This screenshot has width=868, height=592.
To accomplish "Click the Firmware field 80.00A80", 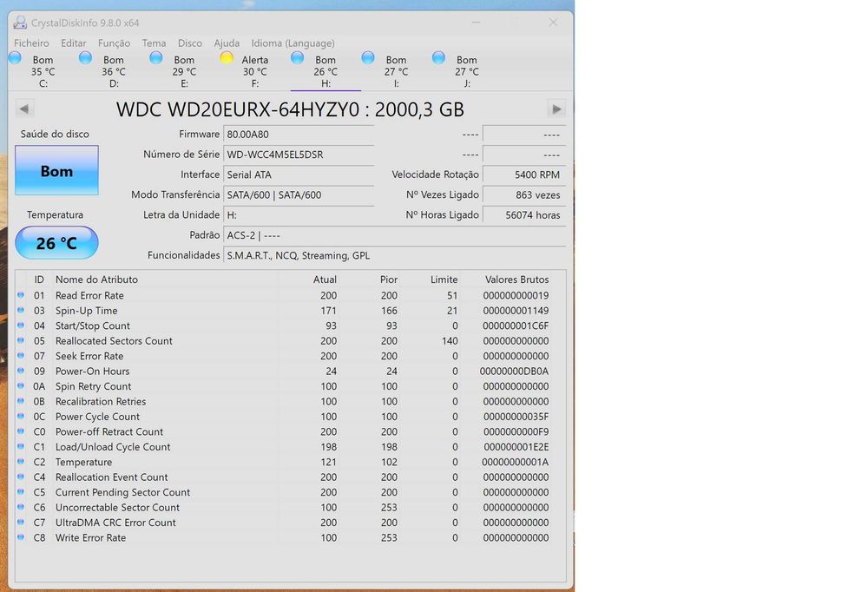I will coord(299,134).
